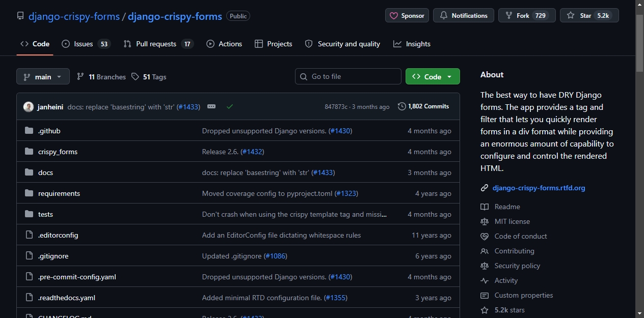Expand the main branch selector
644x318 pixels.
click(x=43, y=76)
